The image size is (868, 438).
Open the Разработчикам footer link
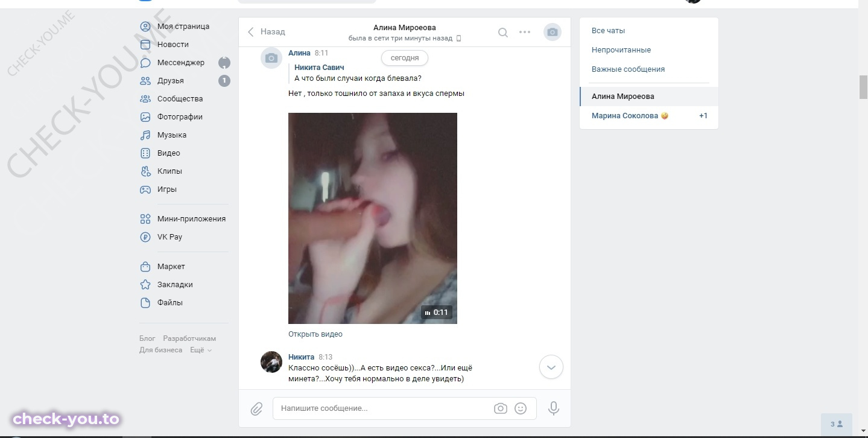[x=189, y=338]
